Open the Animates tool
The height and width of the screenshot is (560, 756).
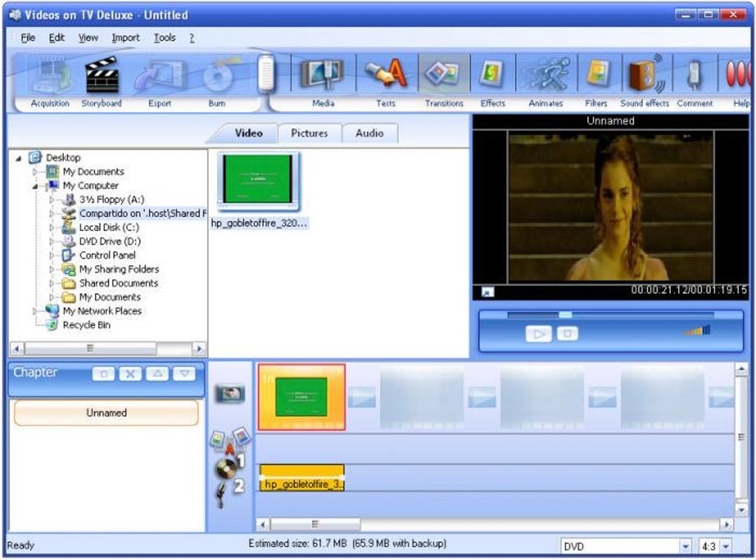pyautogui.click(x=546, y=82)
